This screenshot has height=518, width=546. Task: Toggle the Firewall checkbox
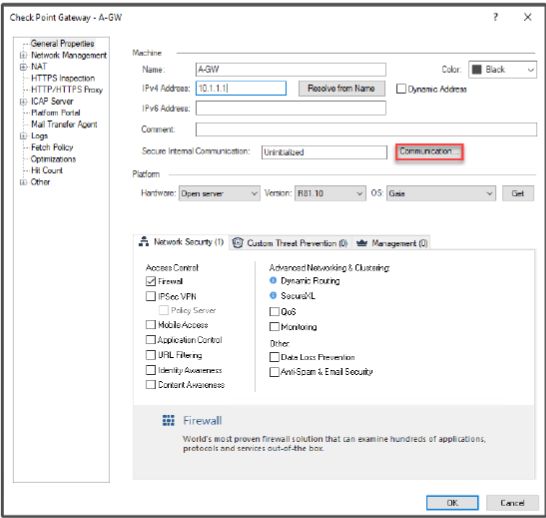tap(150, 281)
